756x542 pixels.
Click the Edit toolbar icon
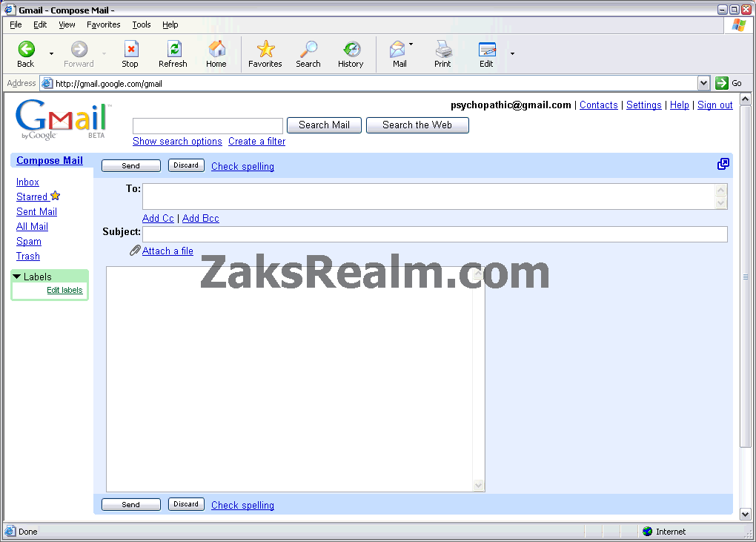pos(487,49)
